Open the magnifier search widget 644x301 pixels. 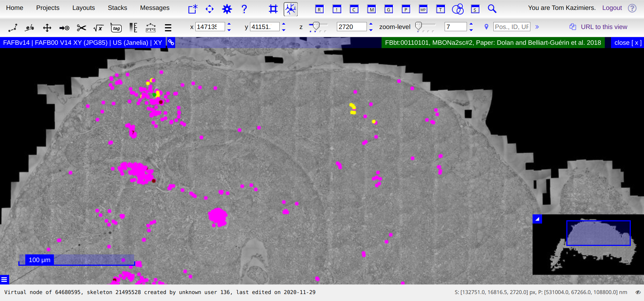point(492,9)
